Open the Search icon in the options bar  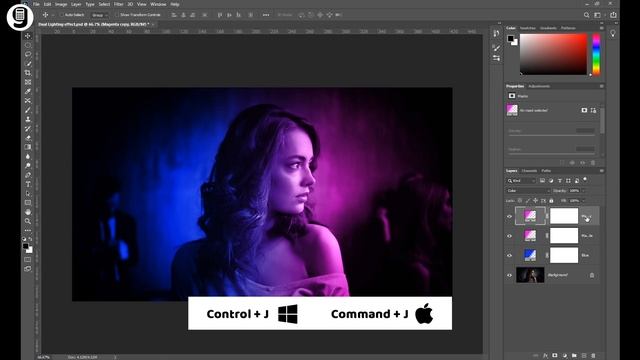click(x=587, y=15)
